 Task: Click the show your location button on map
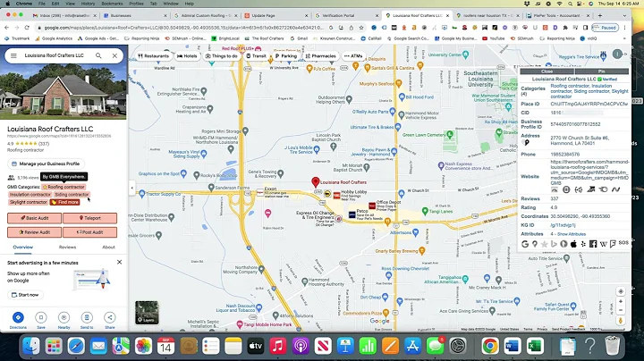(621, 291)
